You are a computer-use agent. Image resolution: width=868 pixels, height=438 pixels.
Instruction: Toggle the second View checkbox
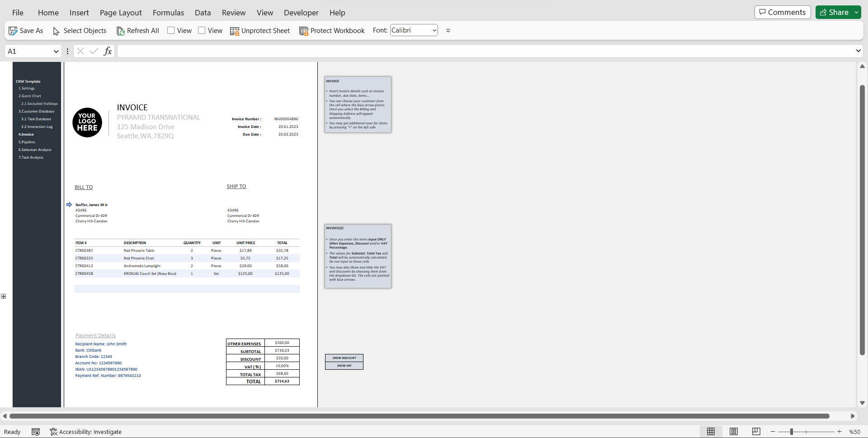[202, 30]
